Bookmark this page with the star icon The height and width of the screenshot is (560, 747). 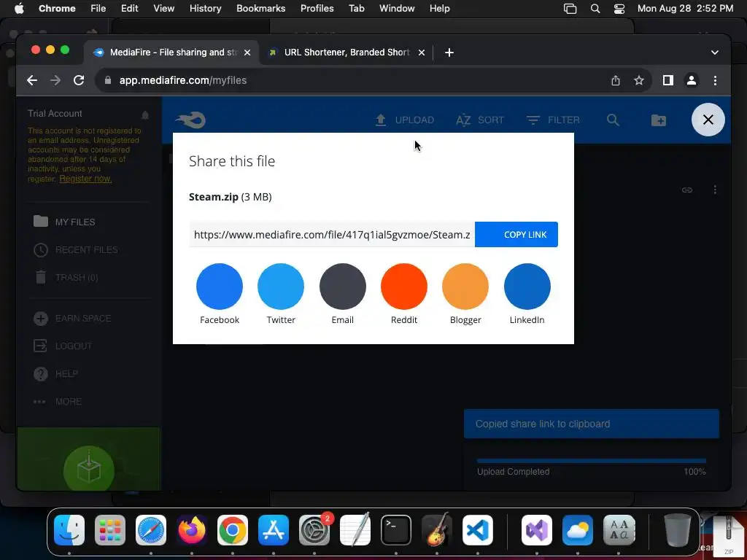point(639,80)
